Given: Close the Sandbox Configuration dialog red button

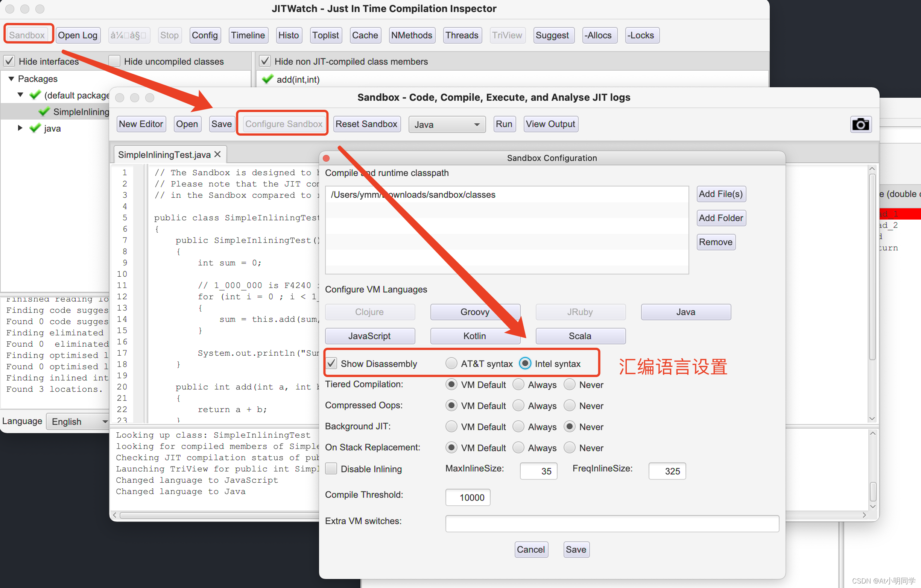Looking at the screenshot, I should click(326, 158).
